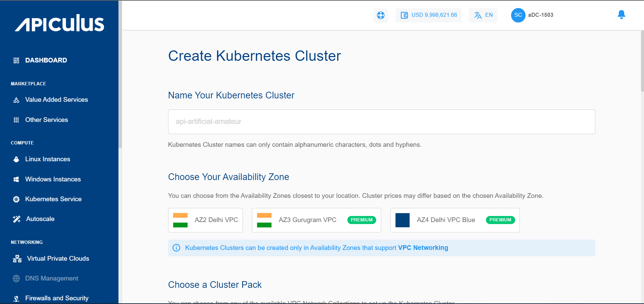Click the wallet balance USD 9,998,621.66

pos(429,15)
